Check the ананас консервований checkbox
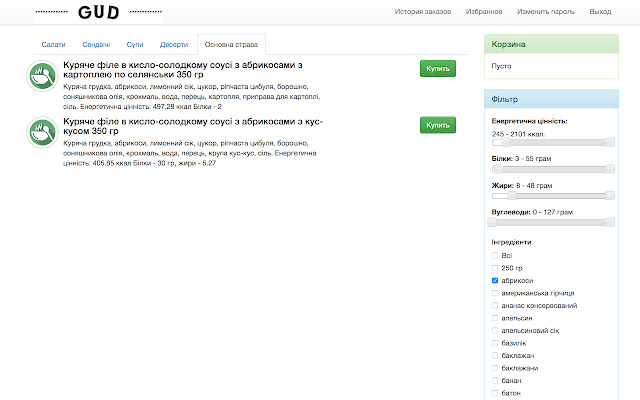Screen dimensions: 640x400 (x=495, y=305)
